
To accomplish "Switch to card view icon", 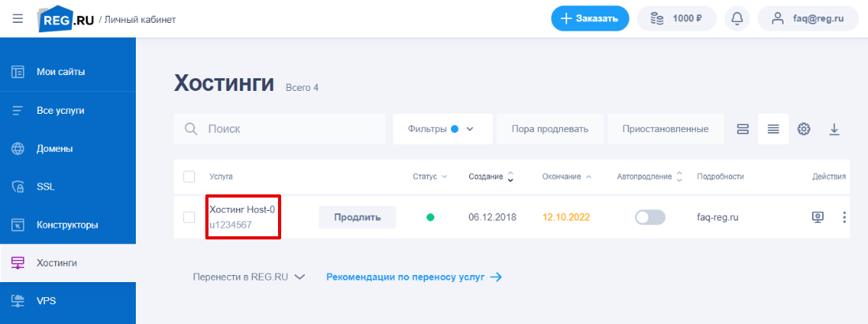I will coord(743,129).
